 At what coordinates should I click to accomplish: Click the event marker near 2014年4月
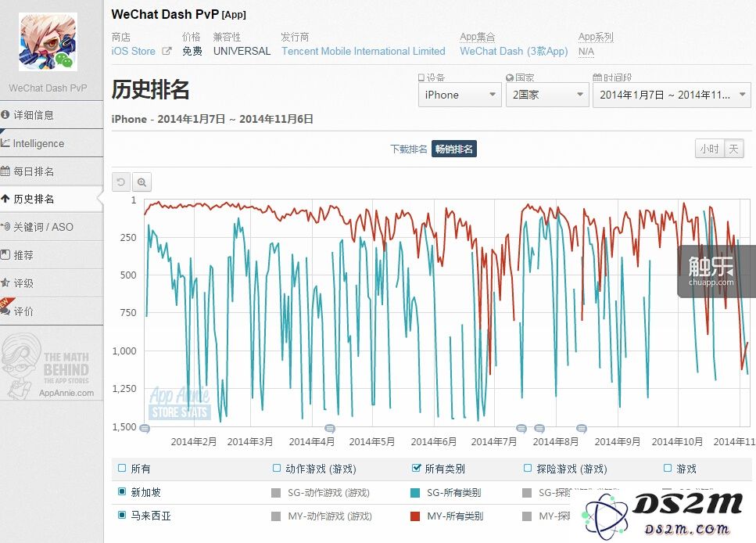coord(330,428)
